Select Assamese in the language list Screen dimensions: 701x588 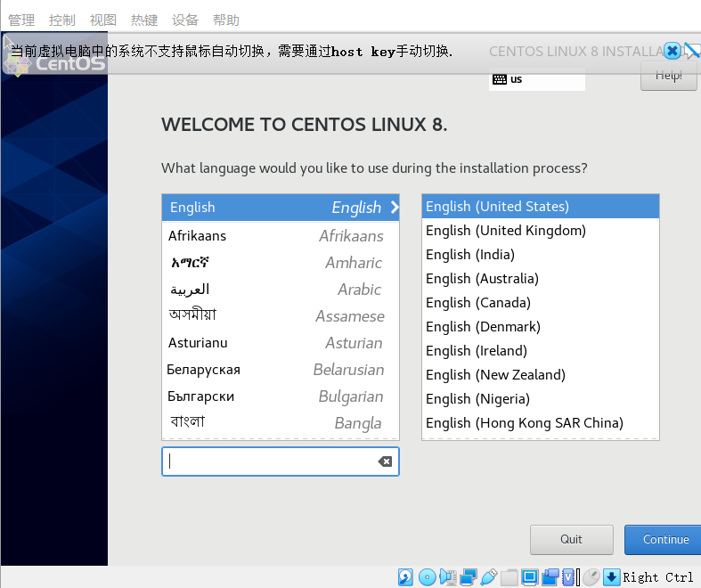coord(281,316)
